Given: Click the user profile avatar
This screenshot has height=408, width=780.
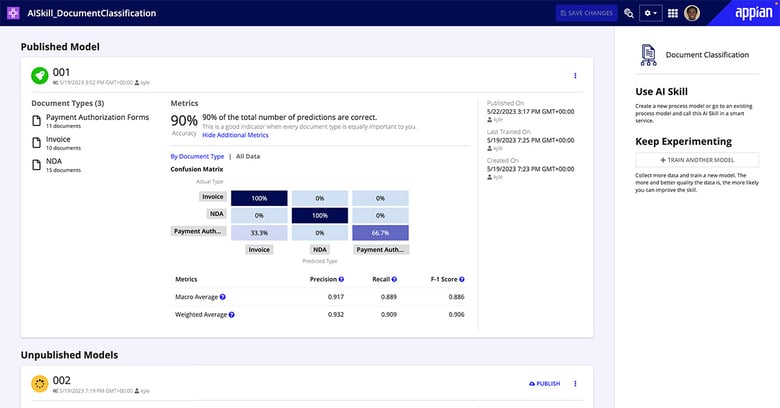Looking at the screenshot, I should [692, 13].
